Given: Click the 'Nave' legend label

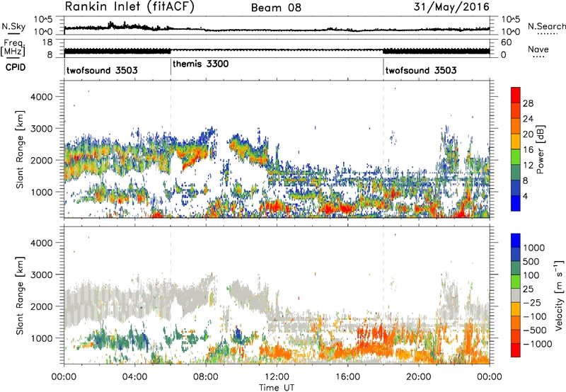Looking at the screenshot, I should 538,49.
